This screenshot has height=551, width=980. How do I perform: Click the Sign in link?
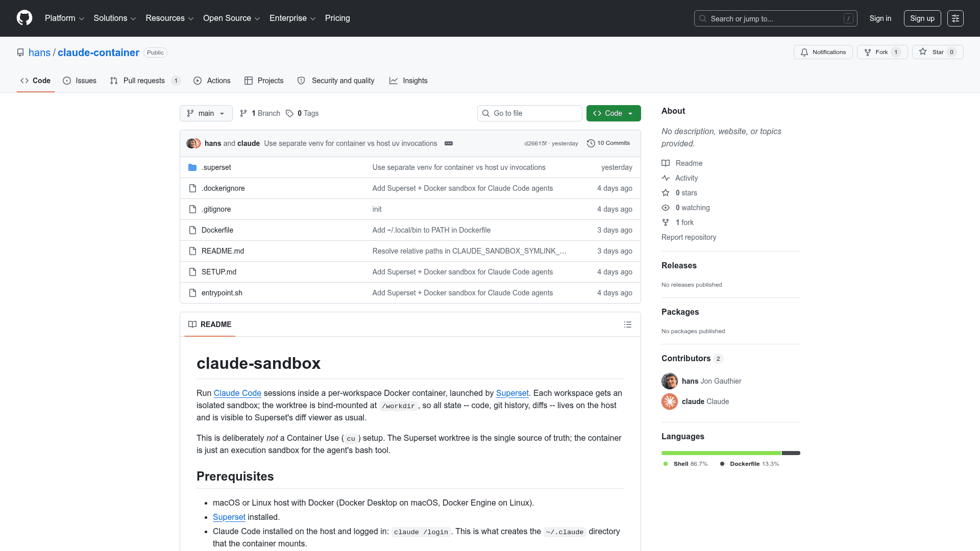click(x=880, y=18)
